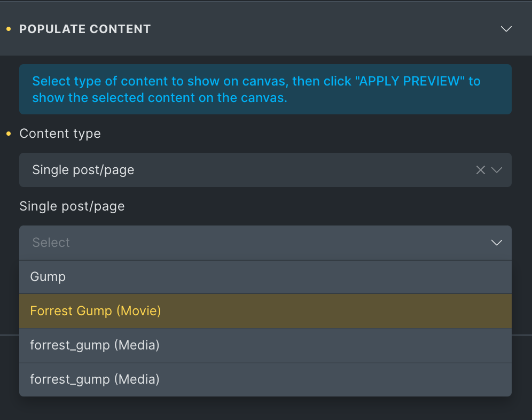Click the blue APPLY PREVIEW info notice
This screenshot has width=532, height=420.
265,89
